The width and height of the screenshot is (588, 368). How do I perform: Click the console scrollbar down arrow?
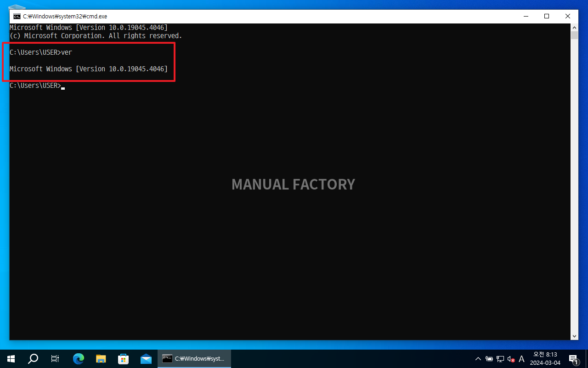(574, 336)
